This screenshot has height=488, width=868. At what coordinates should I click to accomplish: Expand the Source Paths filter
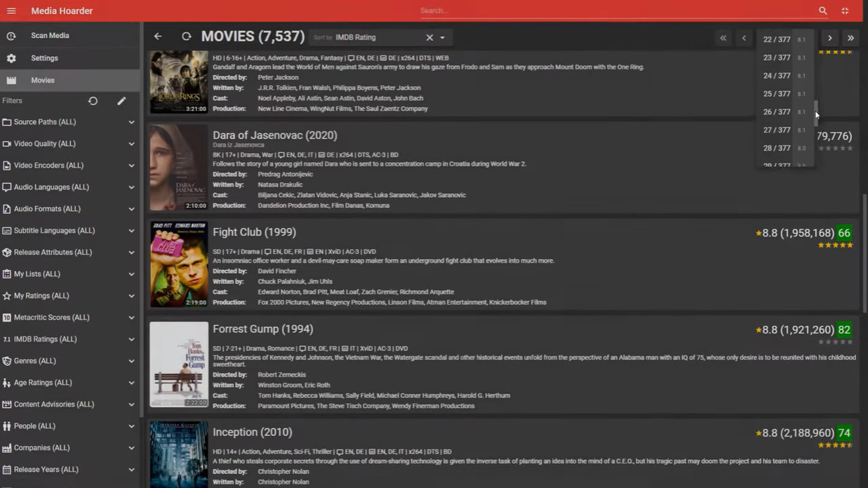click(x=131, y=122)
